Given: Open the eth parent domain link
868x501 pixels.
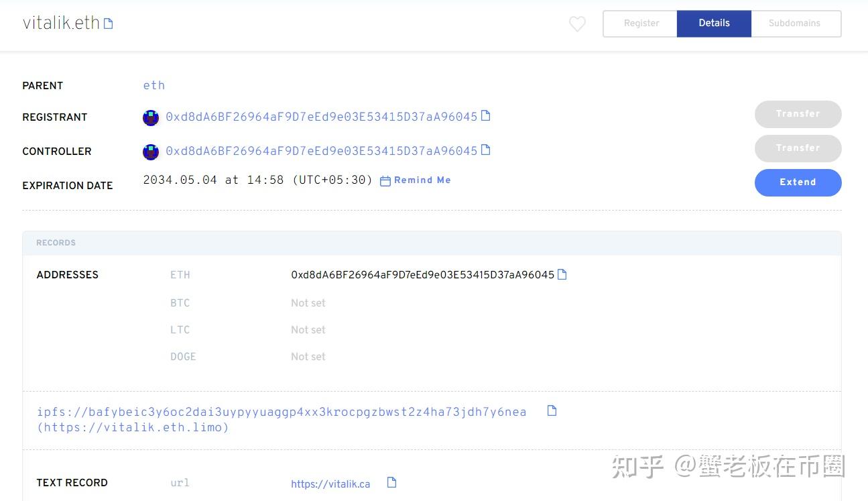Looking at the screenshot, I should tap(154, 85).
